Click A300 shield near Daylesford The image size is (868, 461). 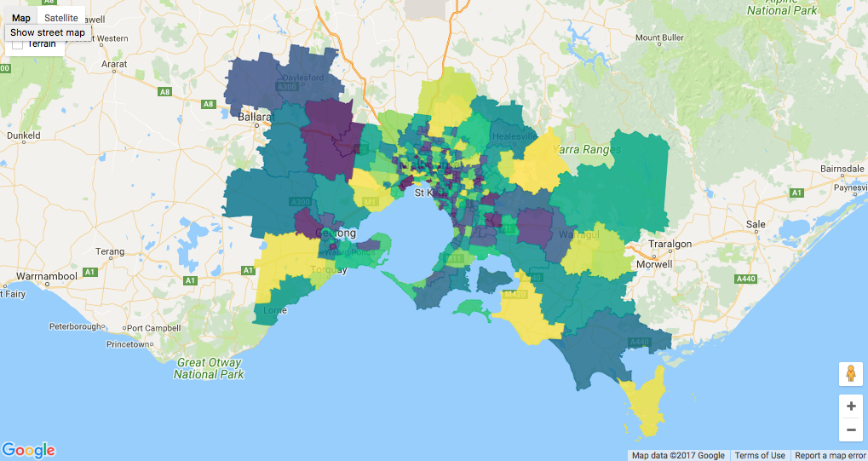click(x=287, y=88)
